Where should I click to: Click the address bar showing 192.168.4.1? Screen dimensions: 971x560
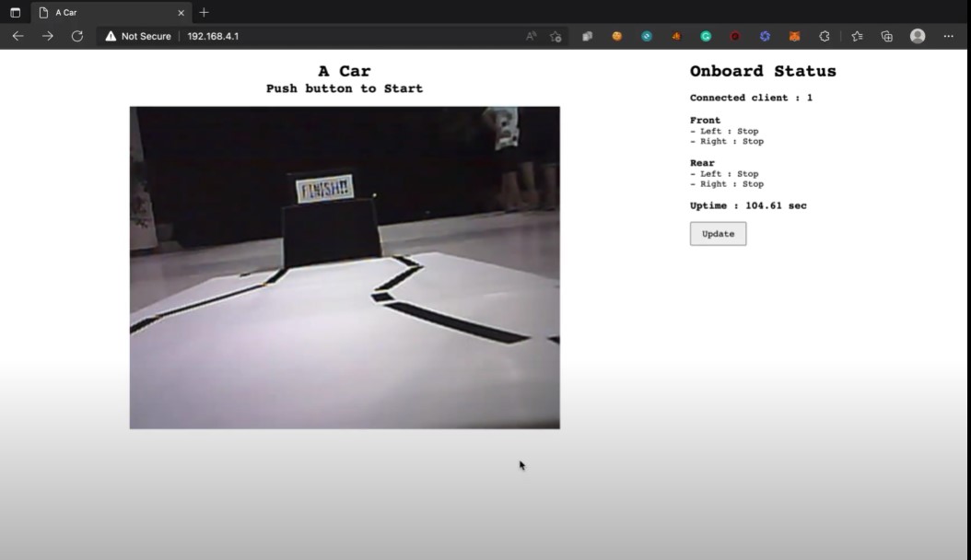214,36
